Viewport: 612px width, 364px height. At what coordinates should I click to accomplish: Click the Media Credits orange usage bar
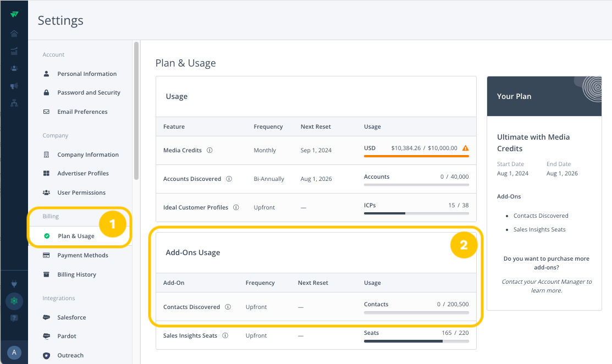[x=416, y=156]
